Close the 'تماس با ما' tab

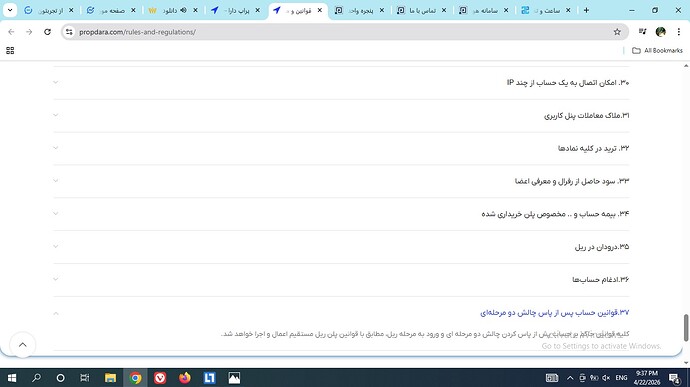444,10
